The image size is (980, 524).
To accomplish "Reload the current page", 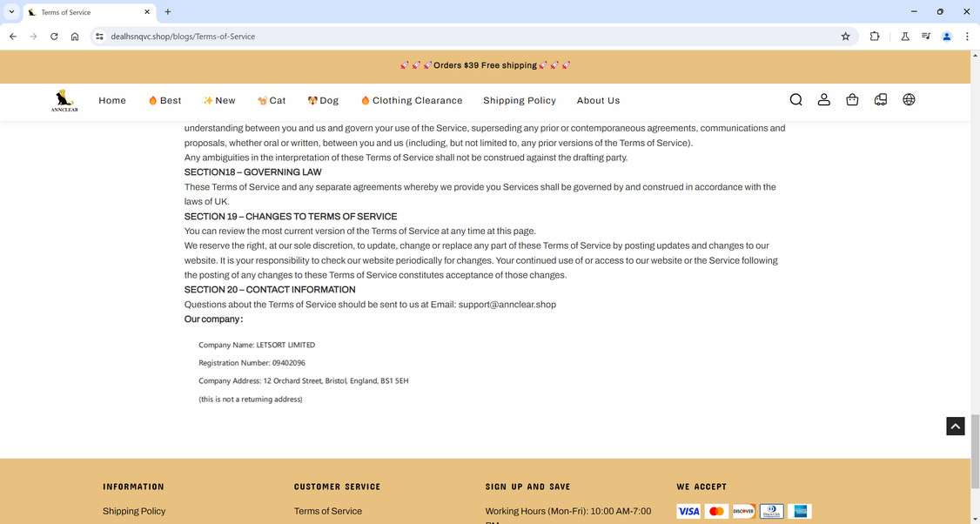I will (x=54, y=37).
